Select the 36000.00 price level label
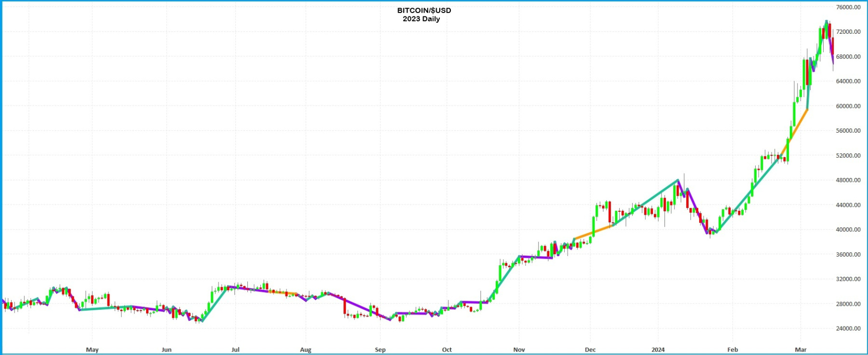 pos(848,255)
